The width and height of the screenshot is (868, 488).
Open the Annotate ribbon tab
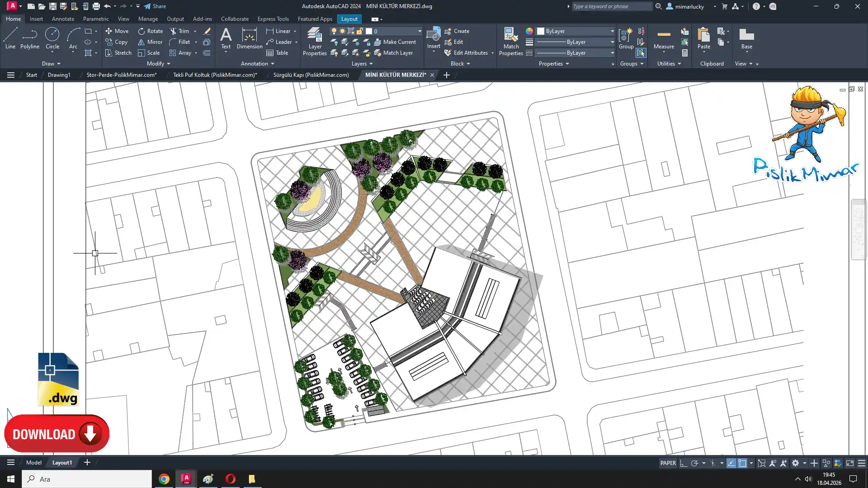coord(63,19)
